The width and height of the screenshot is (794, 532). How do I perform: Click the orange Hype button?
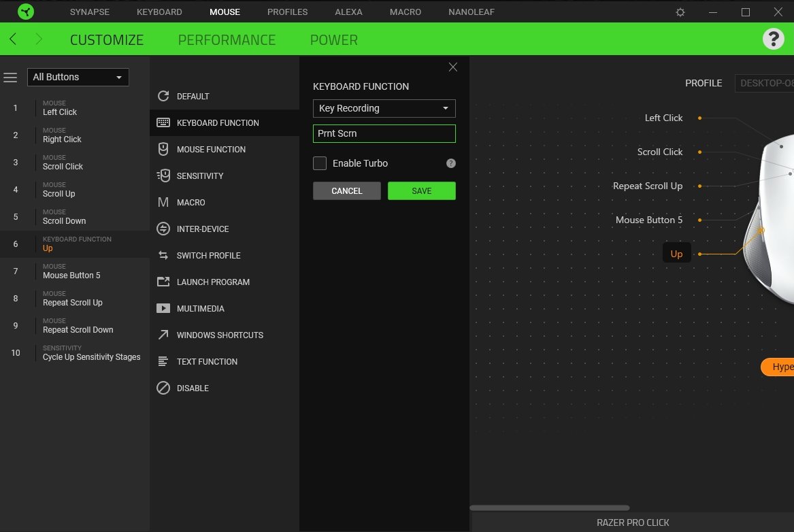coord(777,367)
